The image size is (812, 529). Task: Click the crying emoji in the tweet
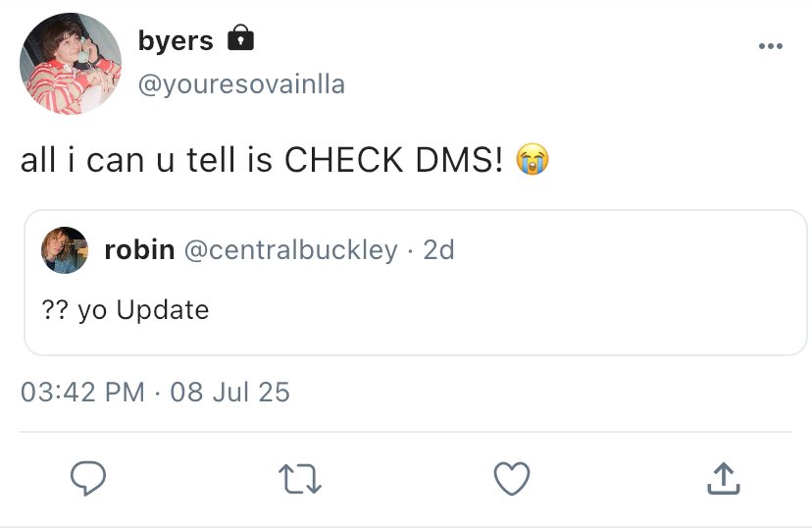coord(532,161)
